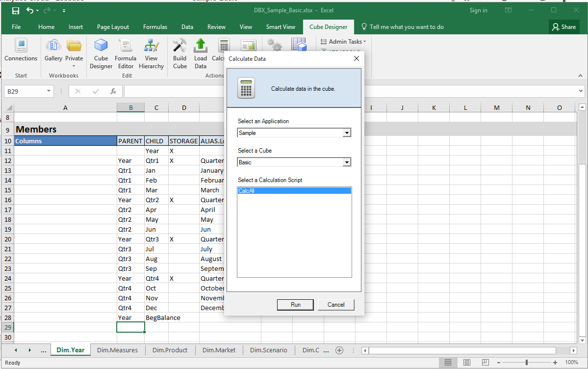Collapse the ribbon with the caret

(580, 76)
